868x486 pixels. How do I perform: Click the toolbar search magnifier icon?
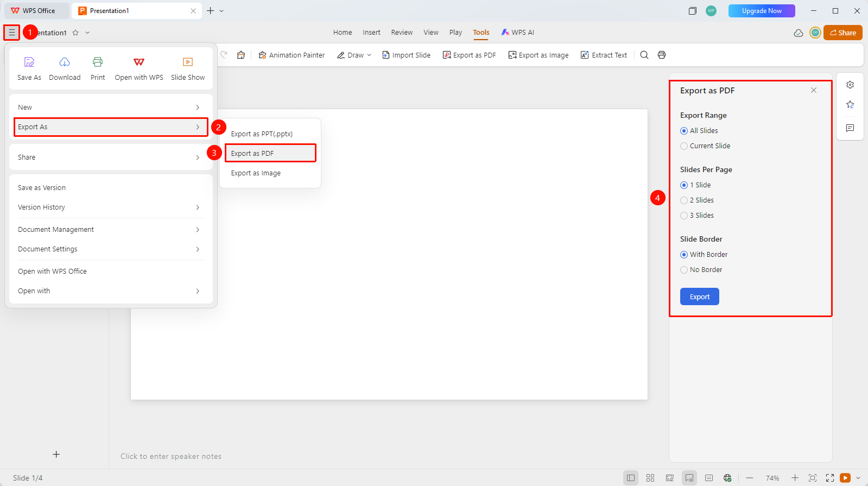click(x=644, y=55)
